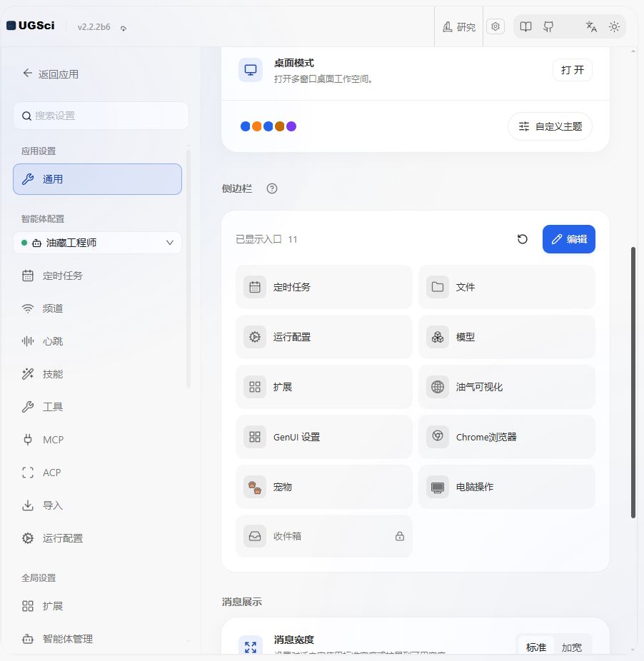Screen dimensions: 644x661
Task: Click the version label v2.2.2b6
Action: coord(94,27)
